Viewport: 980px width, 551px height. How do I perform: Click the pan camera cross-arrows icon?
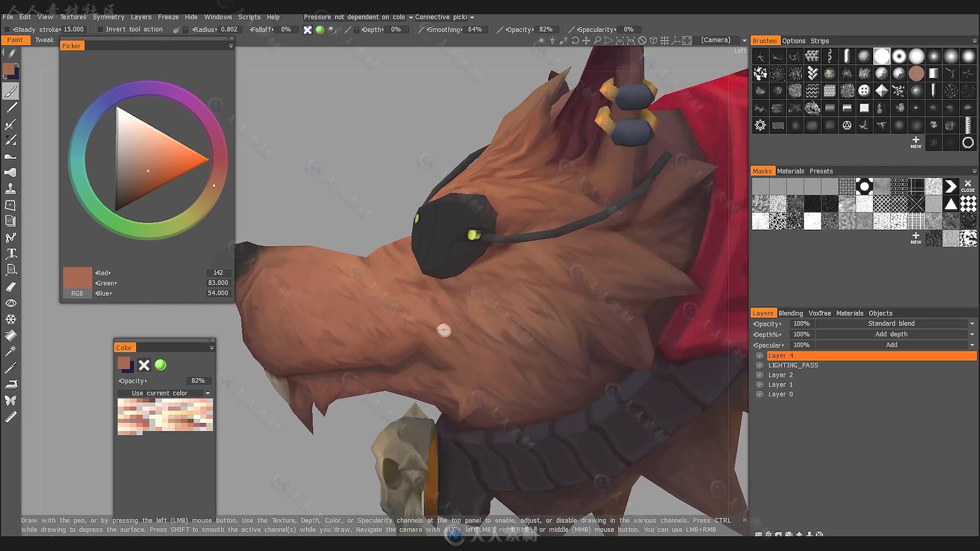[x=586, y=40]
